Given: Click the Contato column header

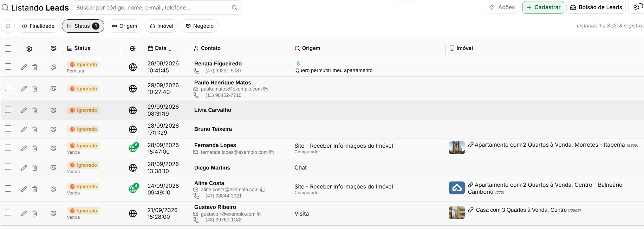Looking at the screenshot, I should point(207,48).
